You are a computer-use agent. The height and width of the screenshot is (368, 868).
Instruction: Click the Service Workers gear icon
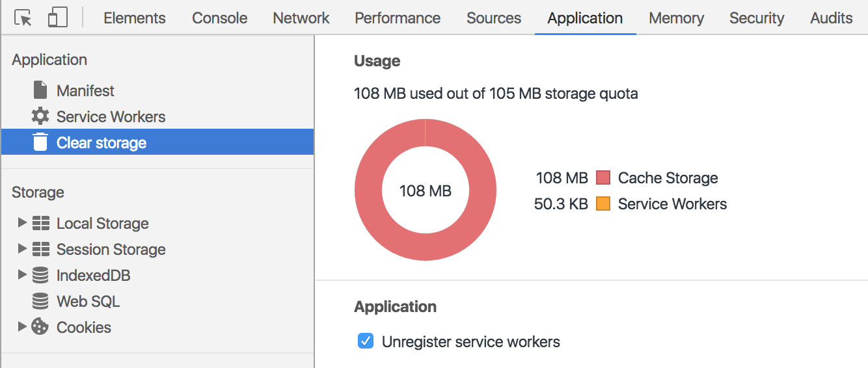pyautogui.click(x=40, y=116)
